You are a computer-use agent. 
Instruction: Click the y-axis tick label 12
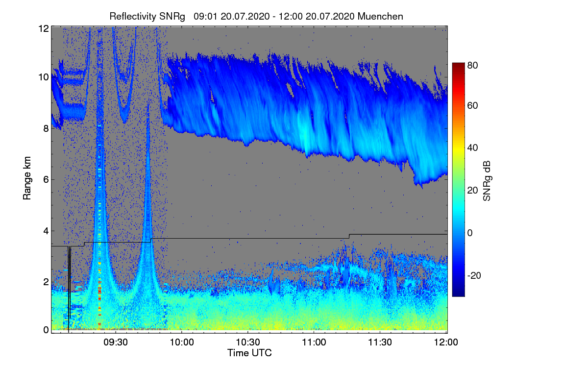click(x=43, y=28)
